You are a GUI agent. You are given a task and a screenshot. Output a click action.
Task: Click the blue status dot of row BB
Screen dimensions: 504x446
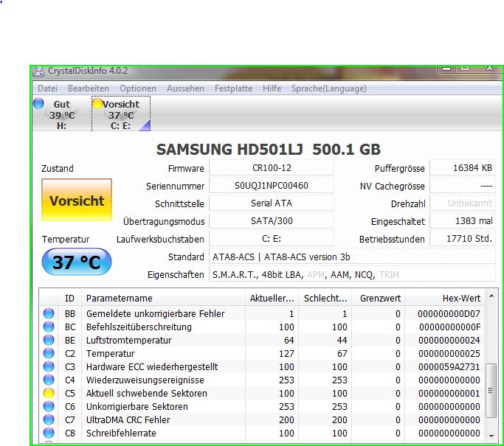tap(49, 313)
